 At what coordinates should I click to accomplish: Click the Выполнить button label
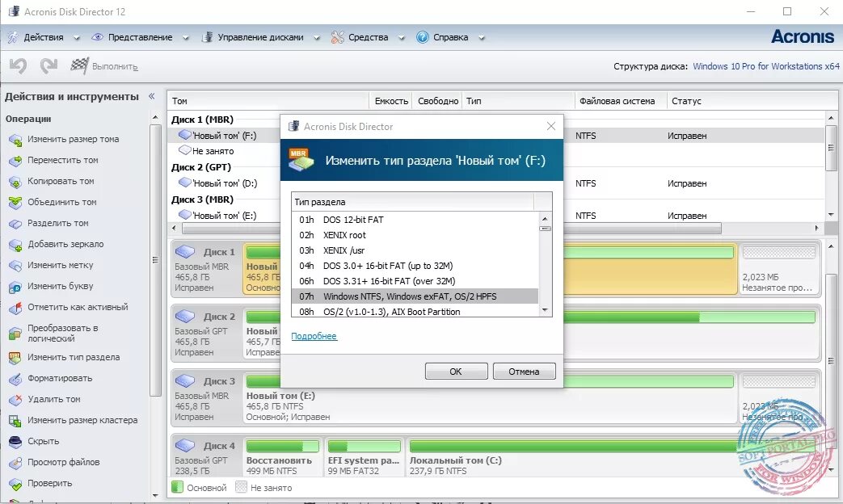coord(115,66)
